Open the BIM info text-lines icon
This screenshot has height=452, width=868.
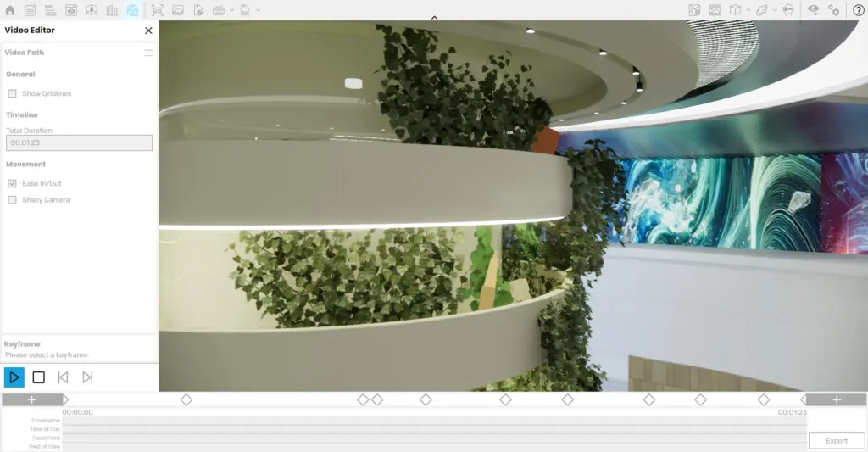point(50,10)
